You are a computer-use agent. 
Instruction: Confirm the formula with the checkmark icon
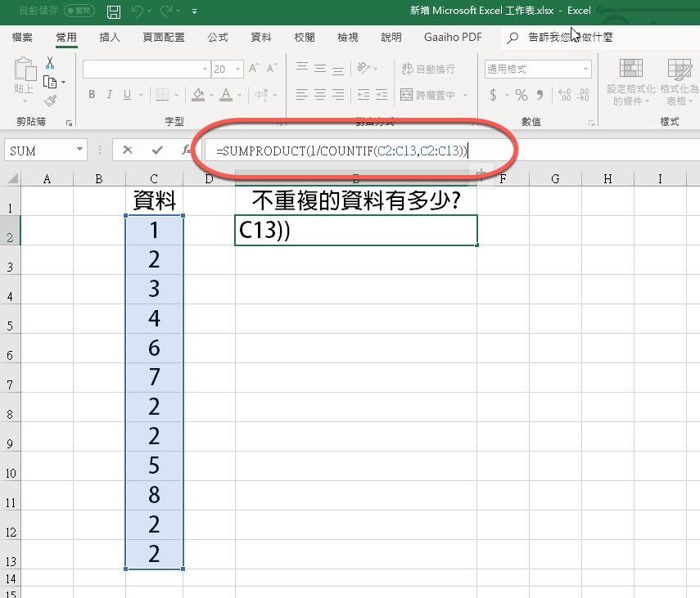pos(157,150)
